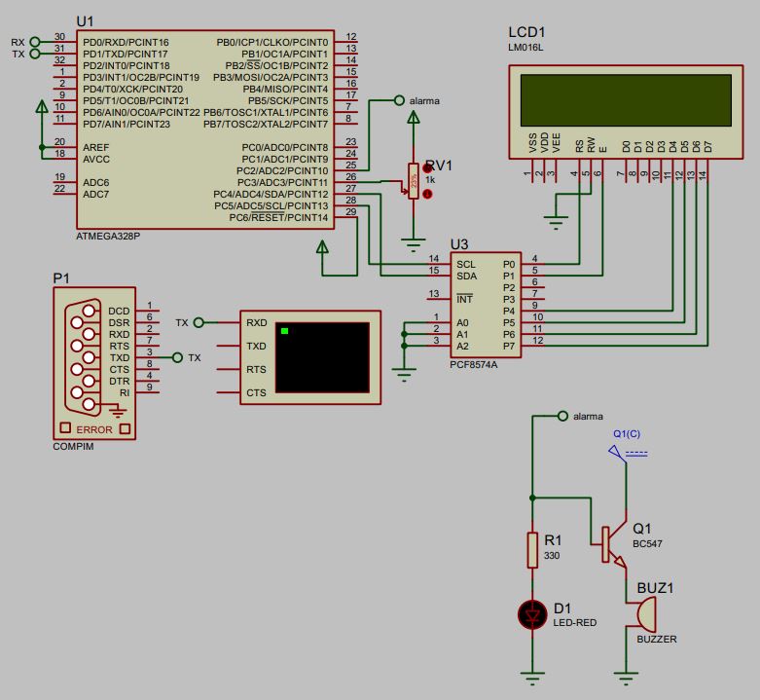Click the LM016L LCD green screen

click(x=626, y=100)
